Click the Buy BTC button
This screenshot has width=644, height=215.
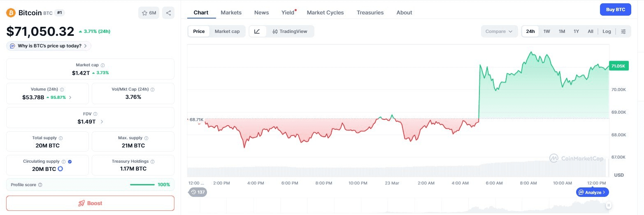click(615, 9)
